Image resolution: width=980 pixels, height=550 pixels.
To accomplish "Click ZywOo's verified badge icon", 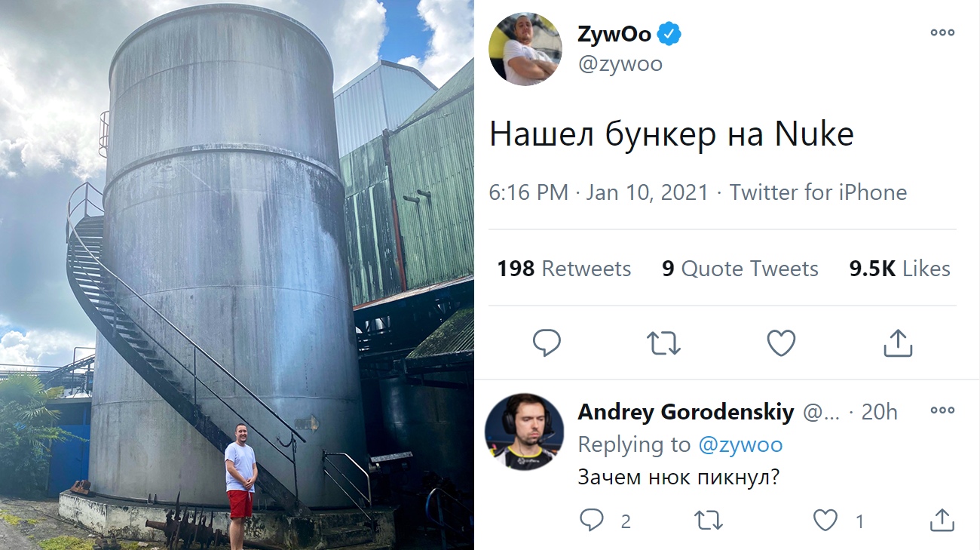I will pyautogui.click(x=669, y=34).
